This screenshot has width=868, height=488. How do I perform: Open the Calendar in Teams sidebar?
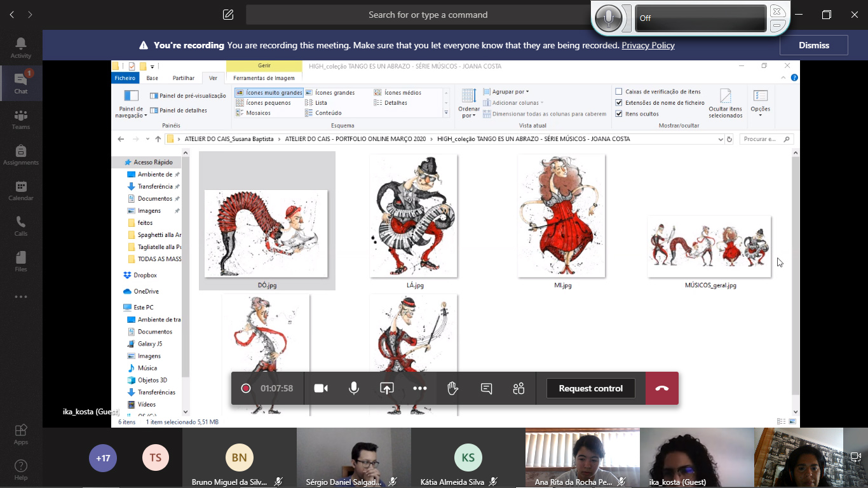[21, 190]
